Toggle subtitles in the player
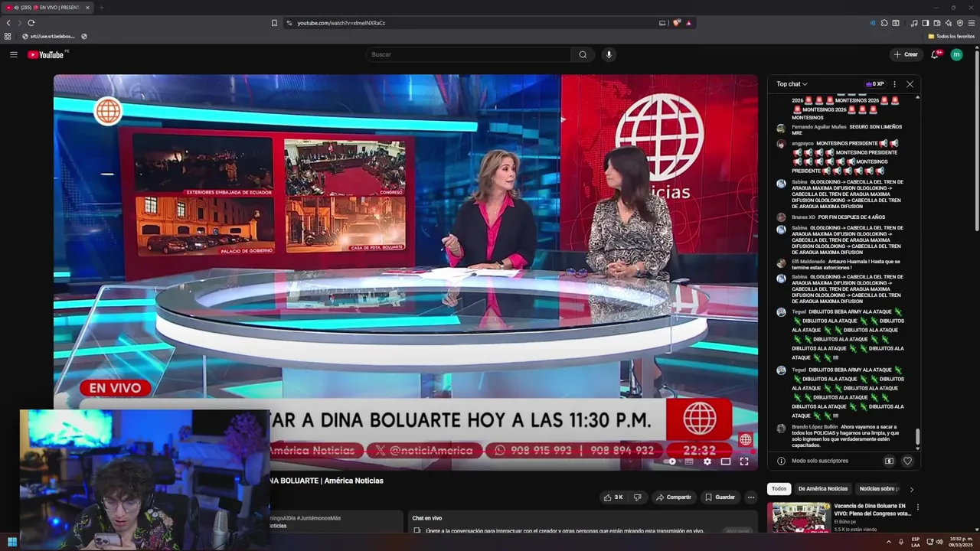 click(x=689, y=461)
